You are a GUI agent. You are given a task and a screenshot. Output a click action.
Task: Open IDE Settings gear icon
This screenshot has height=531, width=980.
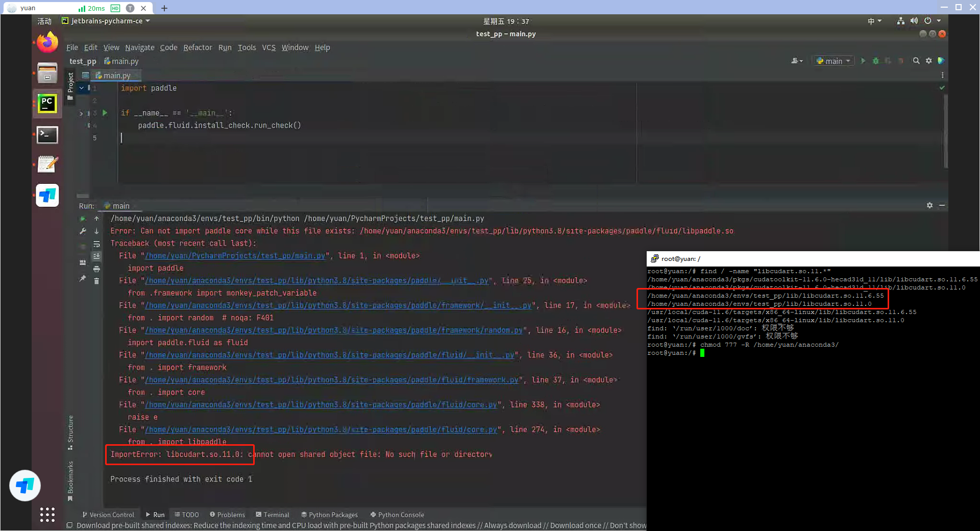(x=929, y=61)
